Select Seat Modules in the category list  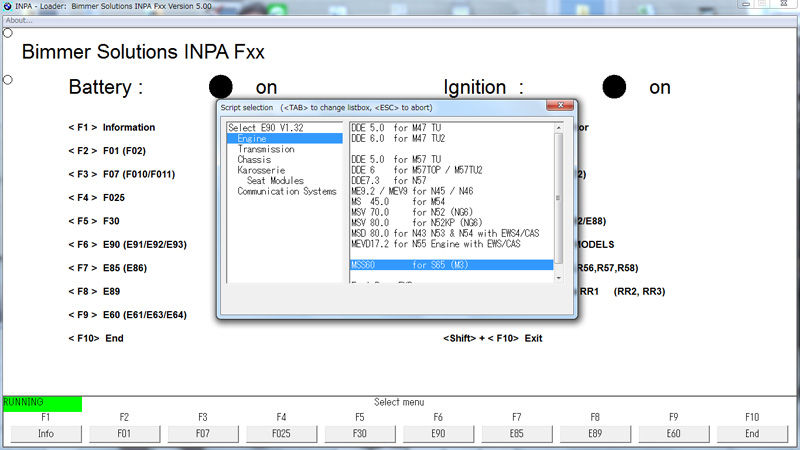click(276, 181)
